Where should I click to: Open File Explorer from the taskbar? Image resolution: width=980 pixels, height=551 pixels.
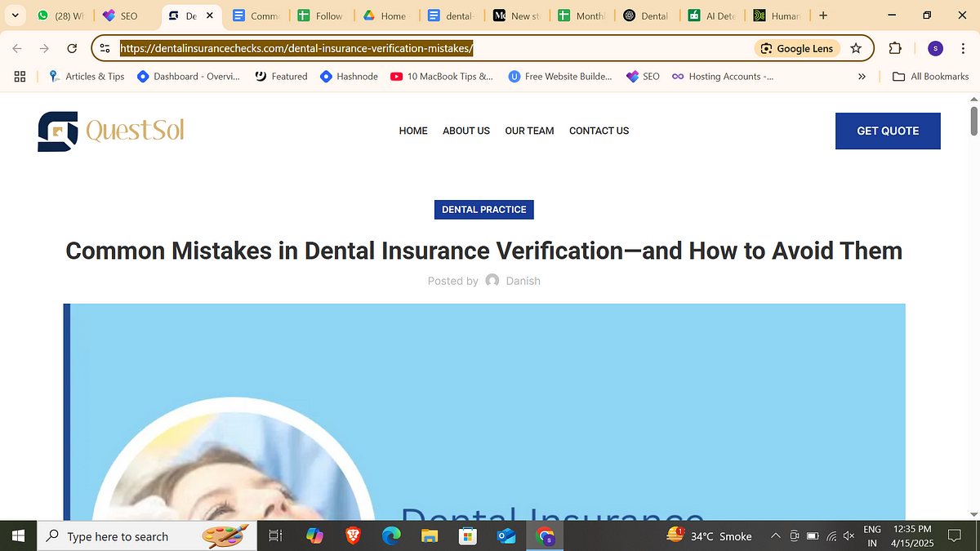coord(430,536)
